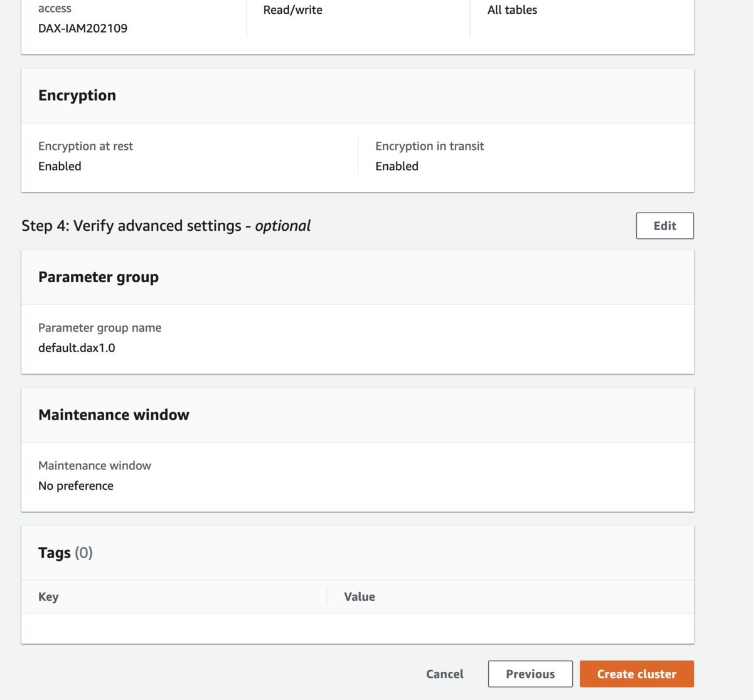The image size is (753, 700).
Task: Click the Parameter group section heading
Action: click(x=99, y=277)
